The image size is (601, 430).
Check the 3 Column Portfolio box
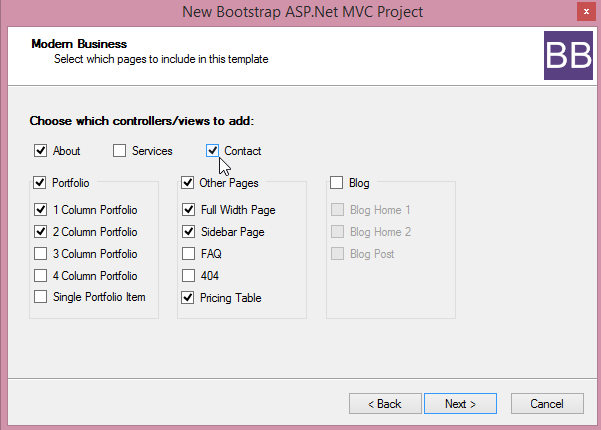[x=40, y=253]
